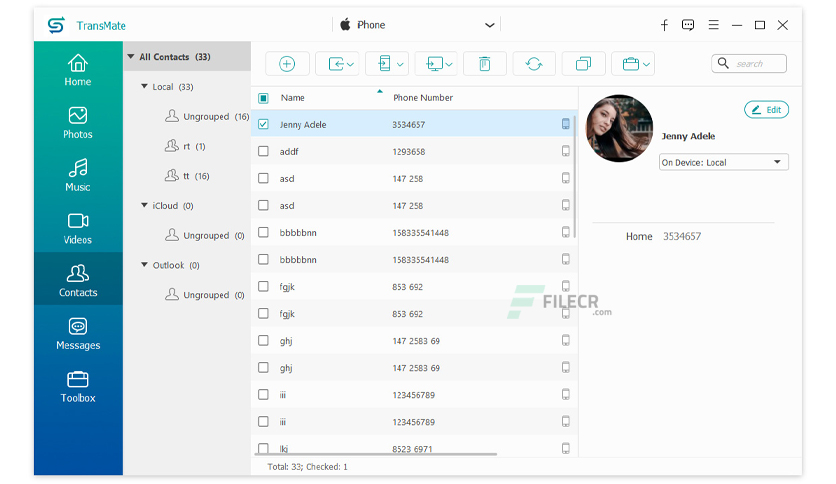Screen dimensions: 836x484
Task: Sort contacts by Name column header
Action: click(x=293, y=98)
